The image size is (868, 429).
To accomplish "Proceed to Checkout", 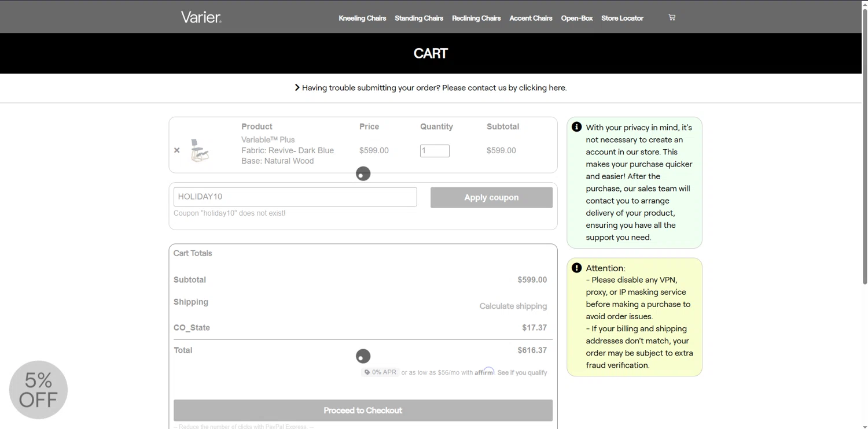I will coord(363,410).
